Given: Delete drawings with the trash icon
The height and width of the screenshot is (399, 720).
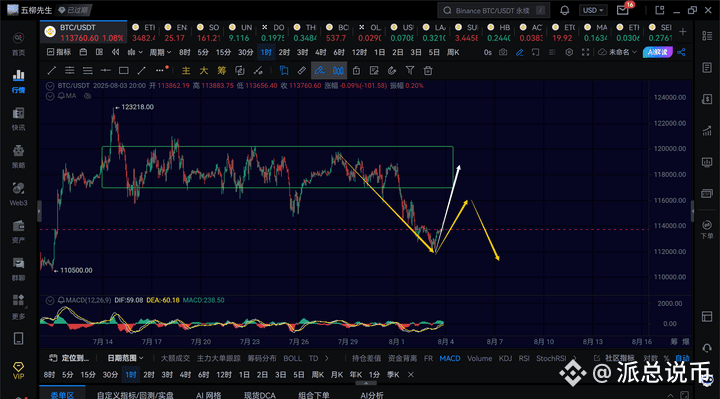Looking at the screenshot, I should 428,71.
